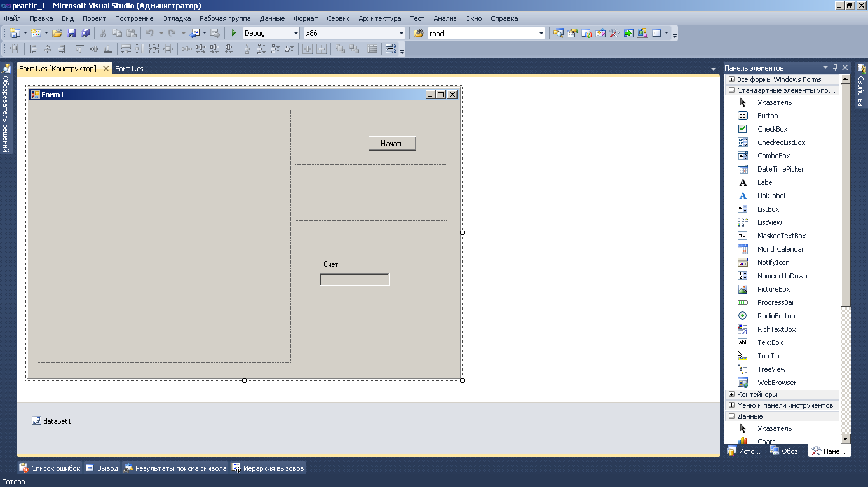The height and width of the screenshot is (488, 868).
Task: Open the Свойства side tab
Action: click(861, 85)
